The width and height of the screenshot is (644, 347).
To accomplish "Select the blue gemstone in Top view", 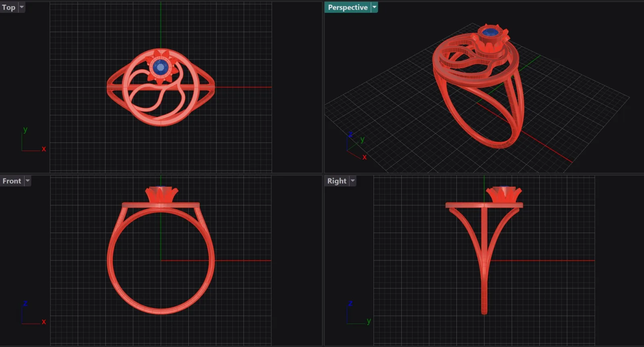I will coord(161,68).
